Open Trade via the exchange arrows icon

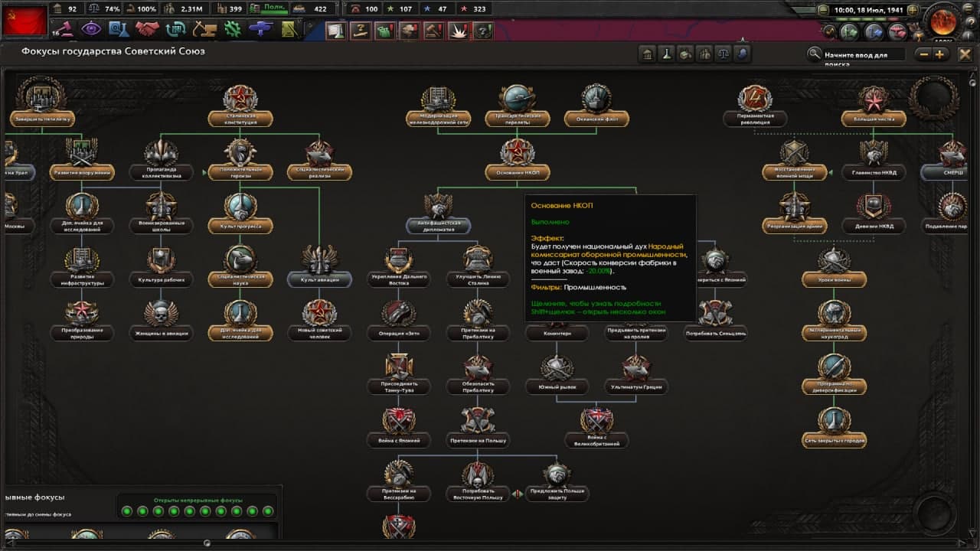pos(175,29)
